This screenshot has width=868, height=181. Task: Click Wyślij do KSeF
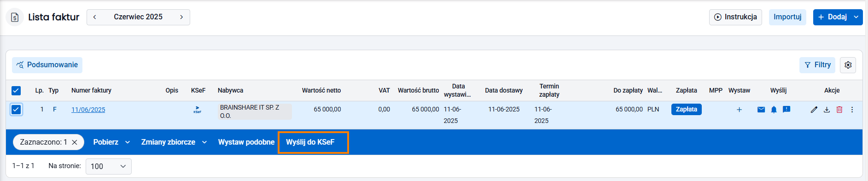[x=310, y=142]
